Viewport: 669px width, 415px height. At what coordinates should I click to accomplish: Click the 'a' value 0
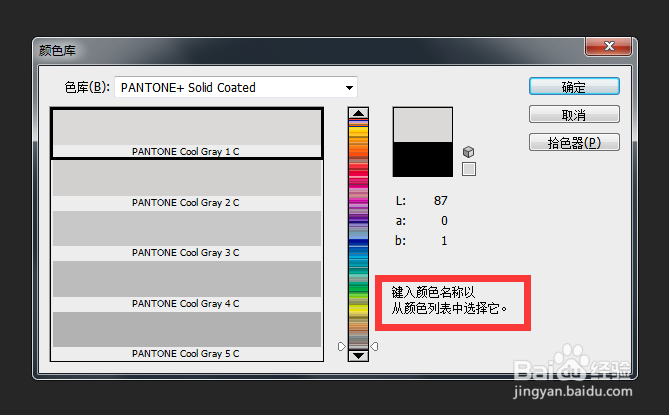click(444, 221)
